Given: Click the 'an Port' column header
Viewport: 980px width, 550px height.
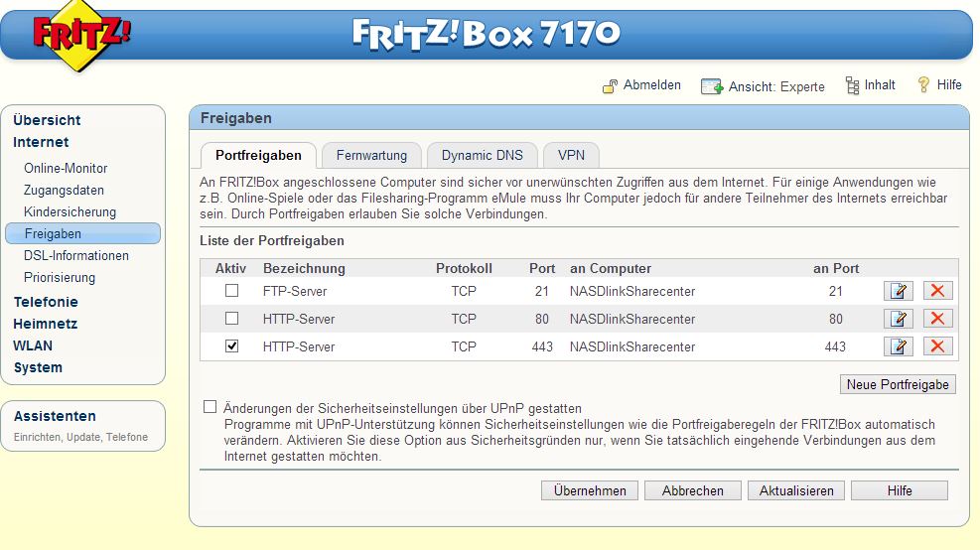Looking at the screenshot, I should tap(836, 269).
